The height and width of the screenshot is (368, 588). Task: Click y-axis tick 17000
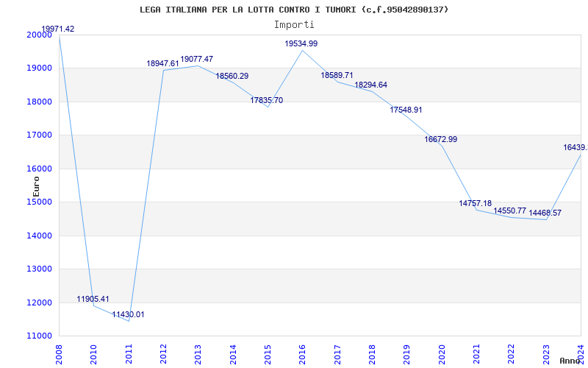coord(39,135)
